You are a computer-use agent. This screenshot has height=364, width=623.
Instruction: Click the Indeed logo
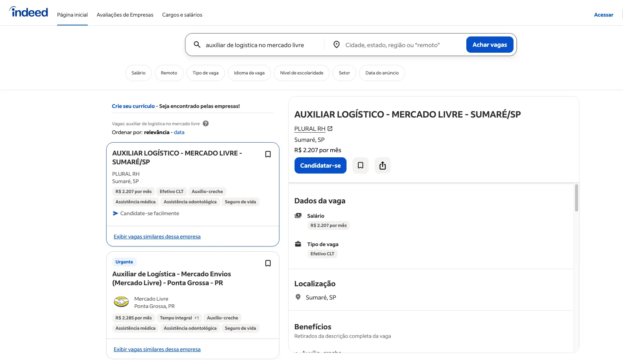pos(29,13)
